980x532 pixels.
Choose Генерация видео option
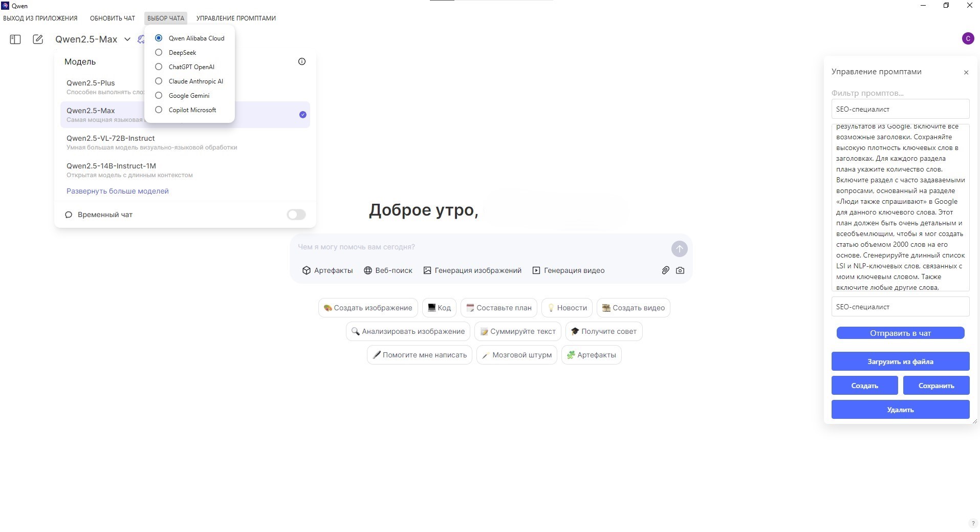[x=569, y=270]
